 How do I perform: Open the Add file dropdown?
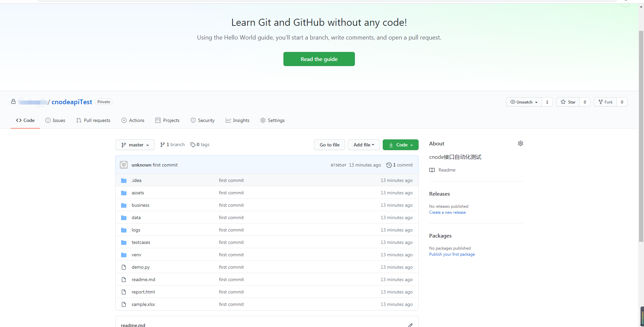click(364, 145)
